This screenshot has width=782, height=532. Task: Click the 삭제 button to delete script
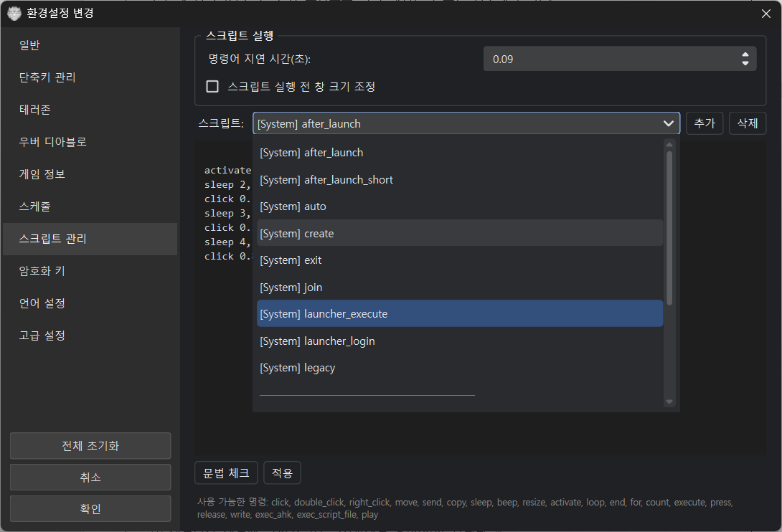[x=747, y=123]
